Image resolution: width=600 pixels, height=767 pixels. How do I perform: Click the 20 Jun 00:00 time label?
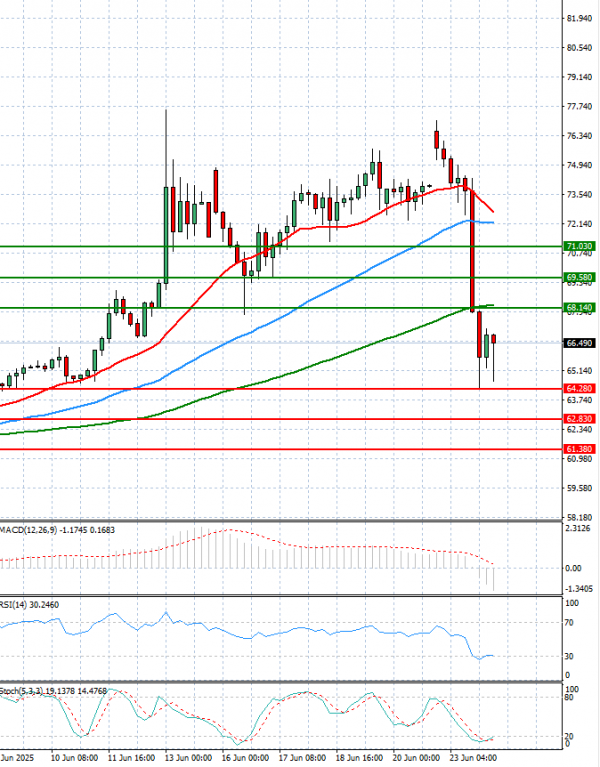(x=417, y=758)
